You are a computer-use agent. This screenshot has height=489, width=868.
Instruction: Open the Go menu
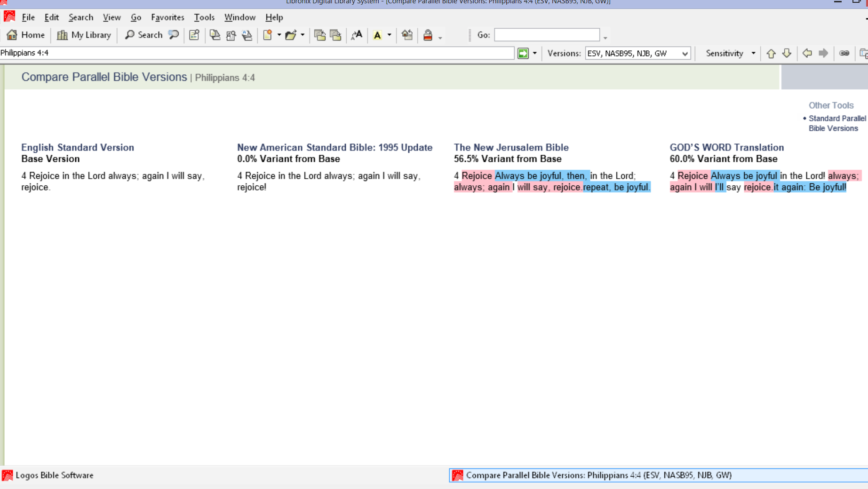point(136,17)
